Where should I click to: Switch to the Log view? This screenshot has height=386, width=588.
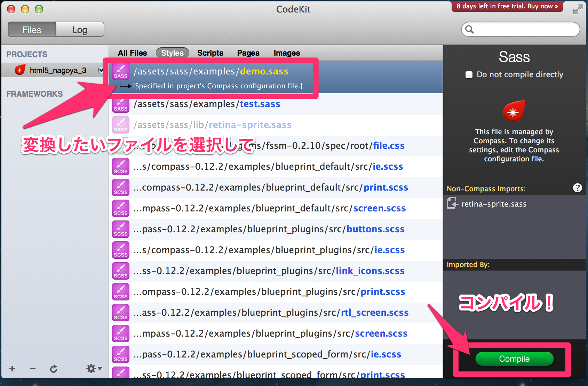point(80,30)
